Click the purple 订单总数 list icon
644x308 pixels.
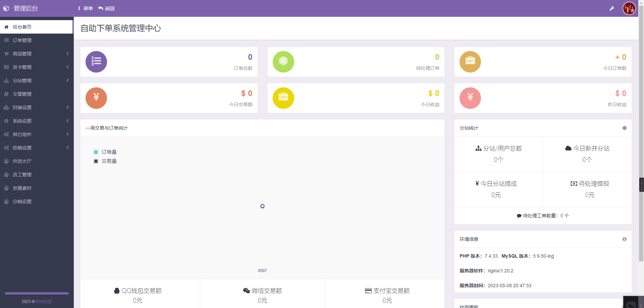point(96,61)
